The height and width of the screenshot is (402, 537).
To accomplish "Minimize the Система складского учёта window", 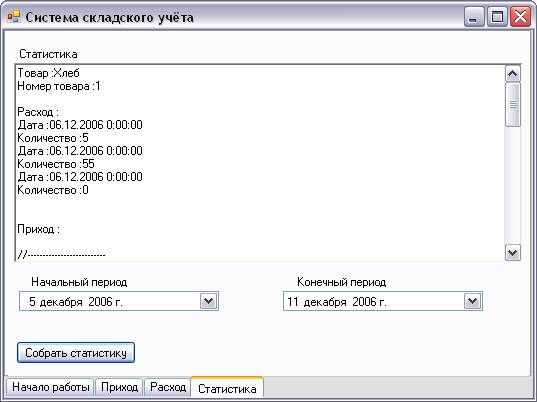I will coord(474,17).
